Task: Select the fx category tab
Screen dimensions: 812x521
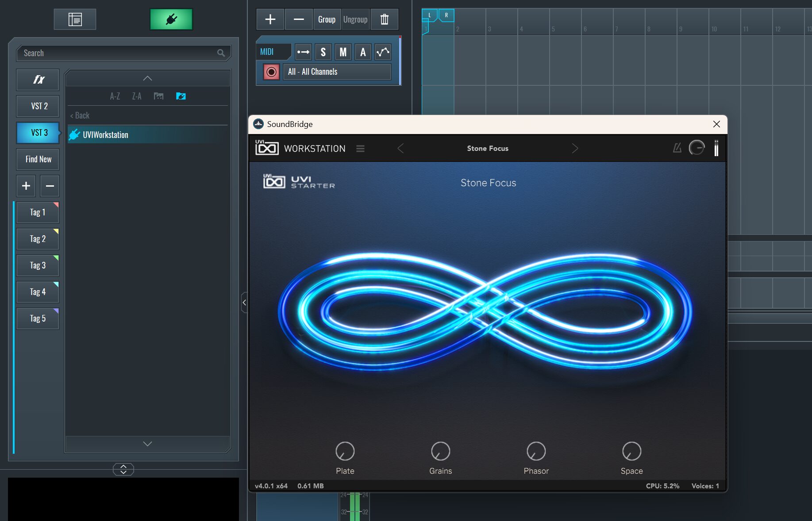Action: coord(38,80)
